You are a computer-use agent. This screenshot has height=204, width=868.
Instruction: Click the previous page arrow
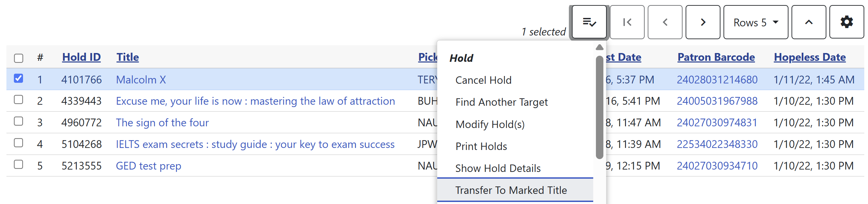click(x=665, y=22)
